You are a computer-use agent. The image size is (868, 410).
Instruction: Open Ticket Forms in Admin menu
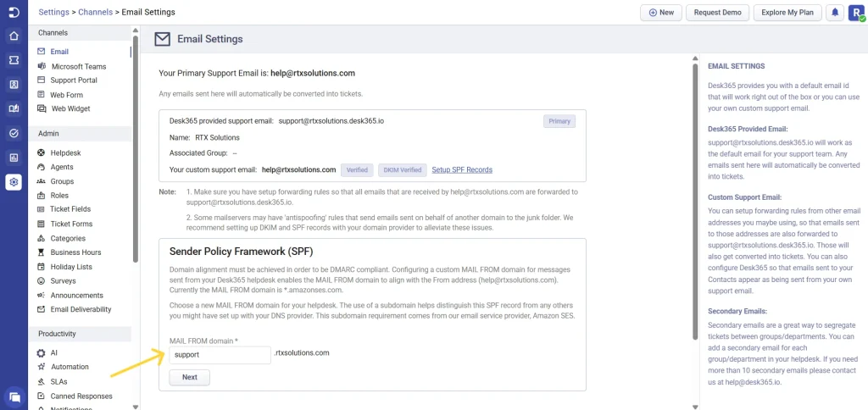[71, 224]
